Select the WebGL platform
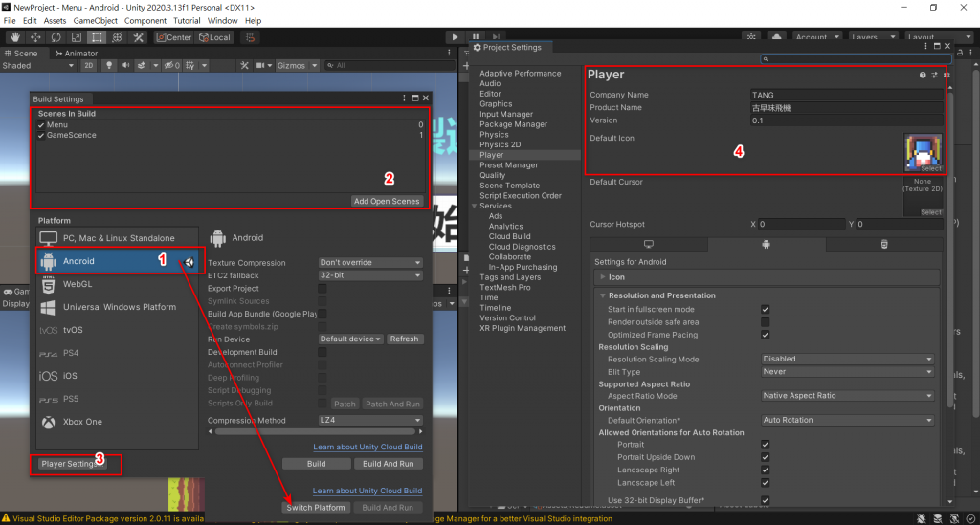Viewport: 980px width, 525px height. [x=118, y=284]
